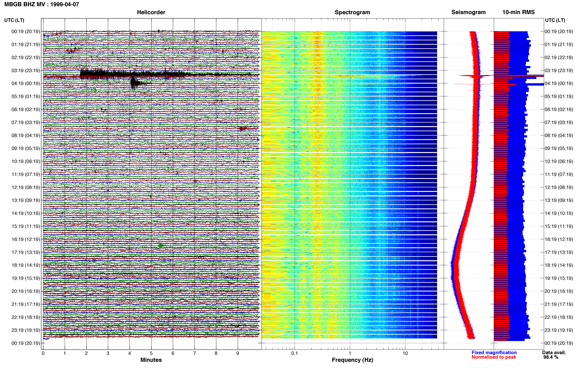
Task: Click the long red RMS peak bar
Action: (519, 76)
